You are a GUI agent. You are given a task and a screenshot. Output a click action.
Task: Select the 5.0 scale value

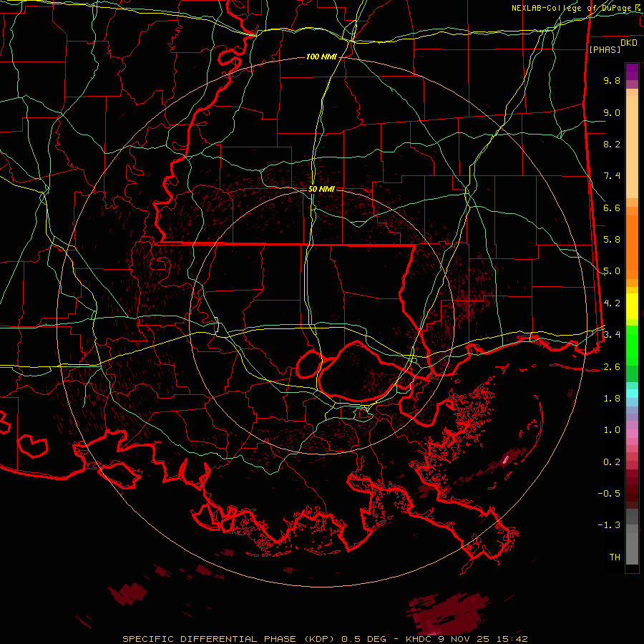(612, 271)
